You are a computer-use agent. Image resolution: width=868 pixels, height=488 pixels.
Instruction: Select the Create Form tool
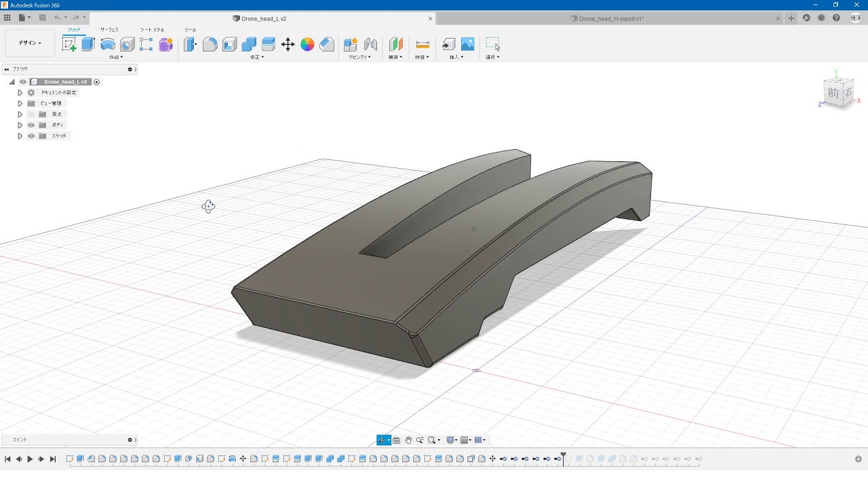coord(166,45)
